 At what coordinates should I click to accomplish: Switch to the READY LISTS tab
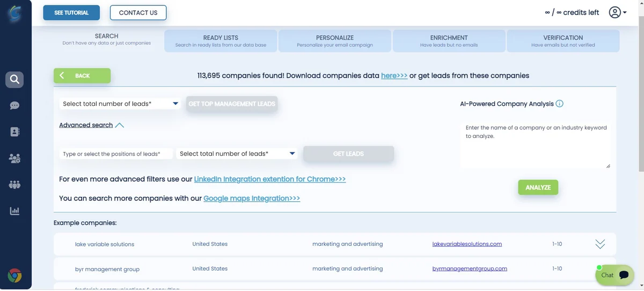click(x=221, y=41)
